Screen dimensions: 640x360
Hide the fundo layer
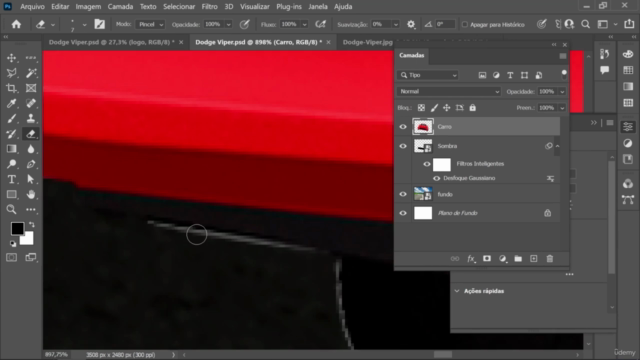point(403,194)
